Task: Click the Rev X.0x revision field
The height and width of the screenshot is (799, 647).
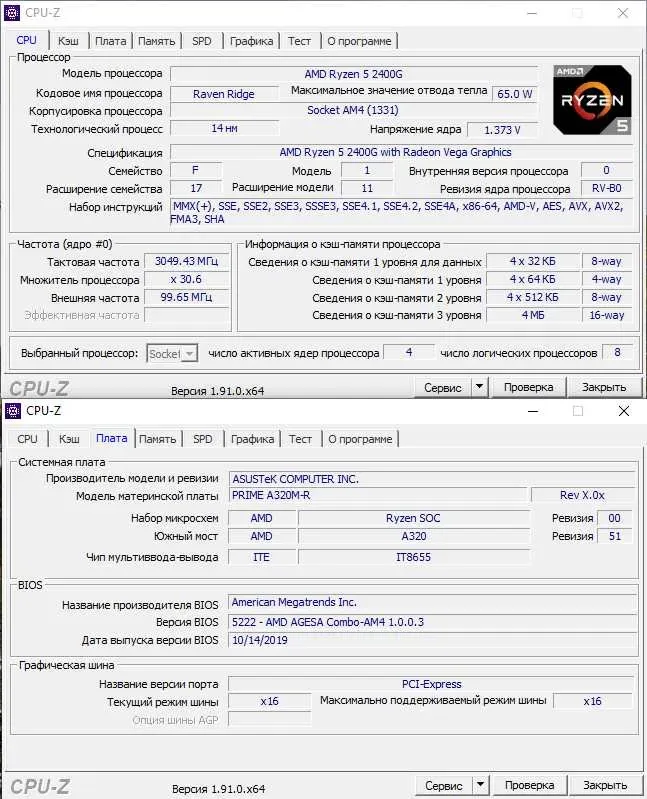Action: (582, 495)
